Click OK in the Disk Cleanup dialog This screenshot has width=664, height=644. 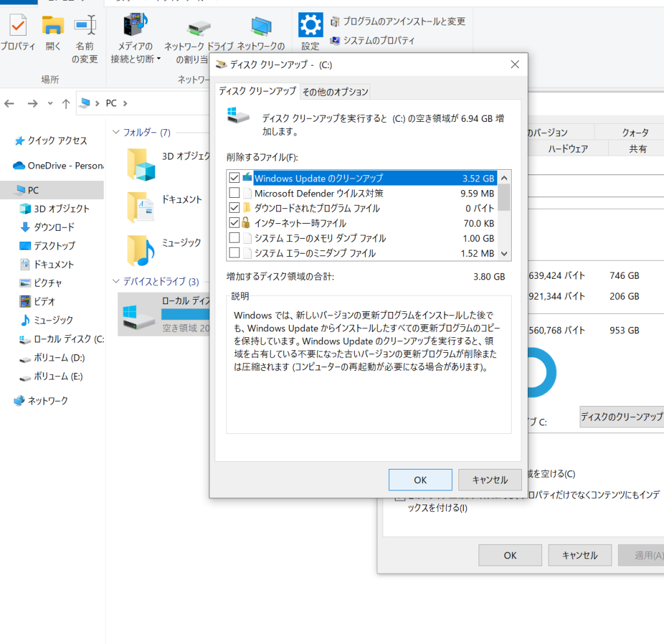pyautogui.click(x=420, y=480)
